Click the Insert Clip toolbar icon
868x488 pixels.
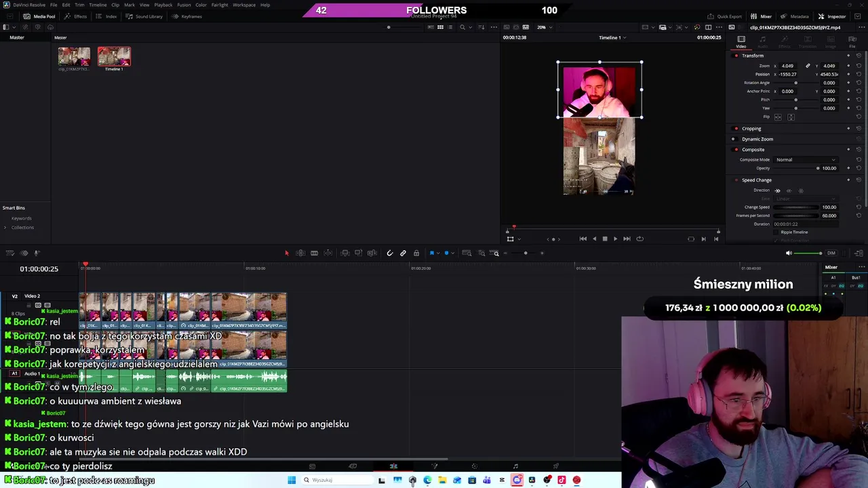point(345,253)
